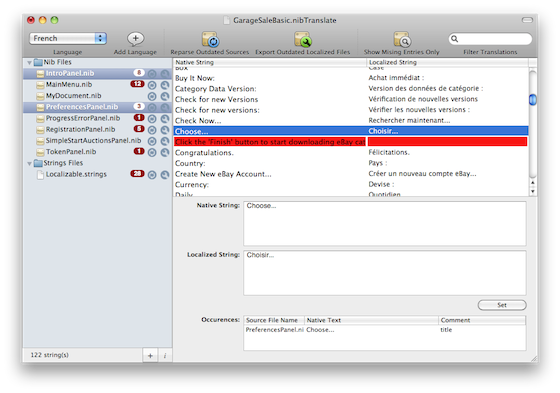The image size is (560, 393).
Task: Click the strings table vertical scrollbar thumb
Action: click(x=532, y=99)
